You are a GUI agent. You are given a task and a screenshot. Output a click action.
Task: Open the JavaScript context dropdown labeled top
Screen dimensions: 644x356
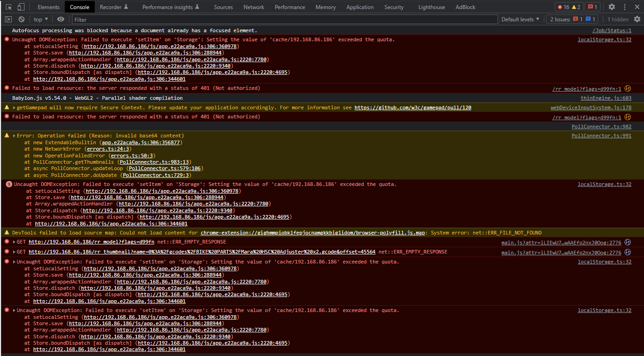point(41,19)
